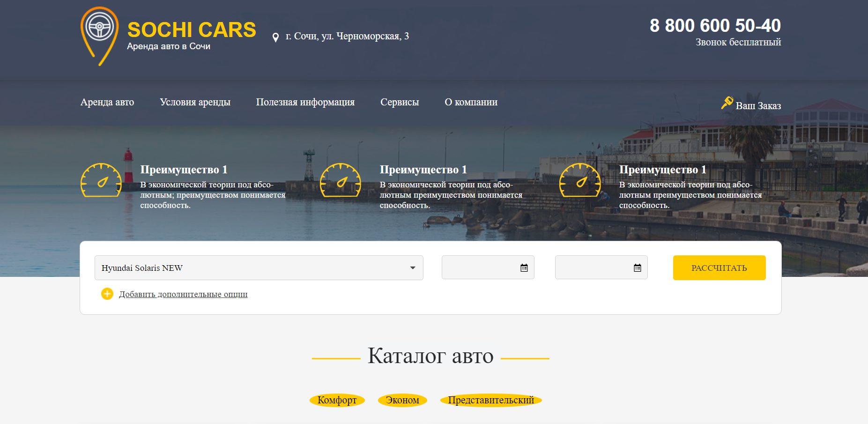The image size is (868, 424).
Task: Click the third speedometer advantage icon
Action: click(580, 180)
